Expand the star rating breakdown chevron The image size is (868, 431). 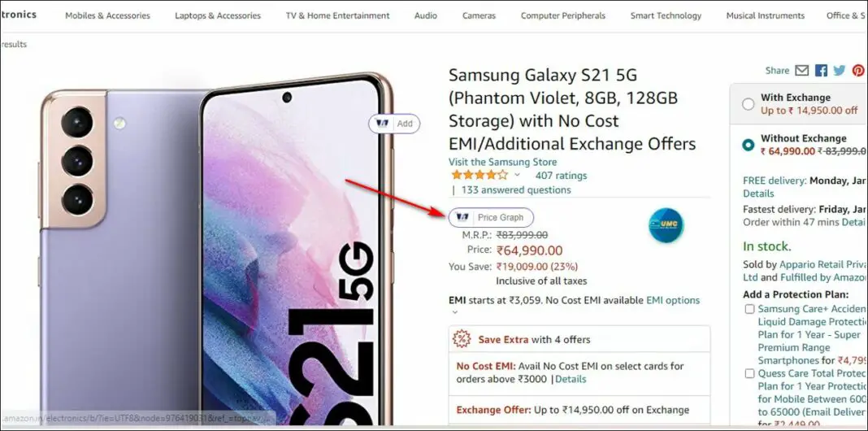click(517, 175)
